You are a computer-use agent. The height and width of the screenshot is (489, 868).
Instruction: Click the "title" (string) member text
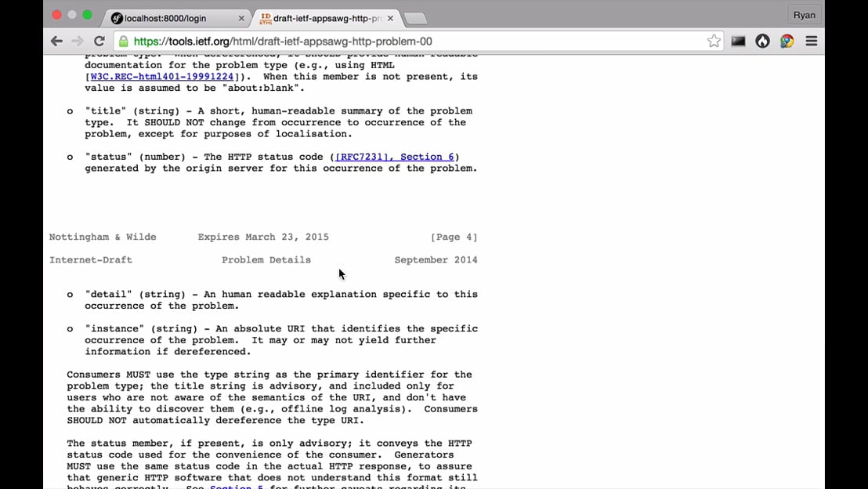click(132, 110)
